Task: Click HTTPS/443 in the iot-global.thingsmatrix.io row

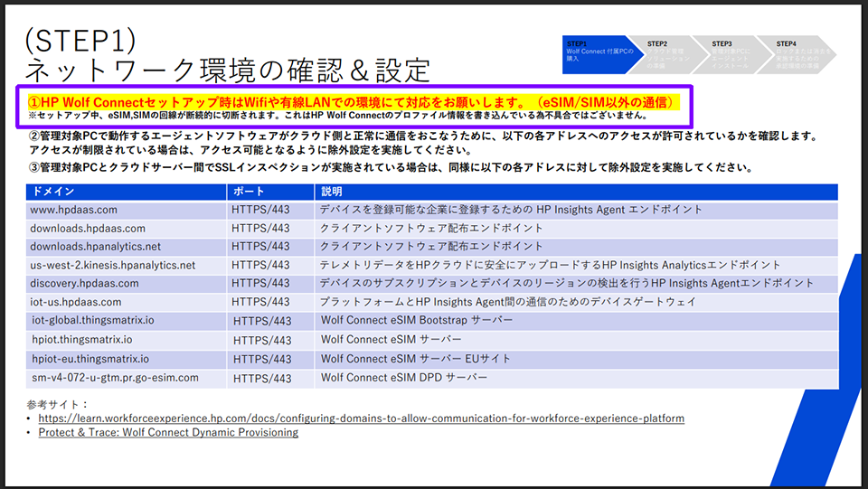Action: pyautogui.click(x=262, y=321)
